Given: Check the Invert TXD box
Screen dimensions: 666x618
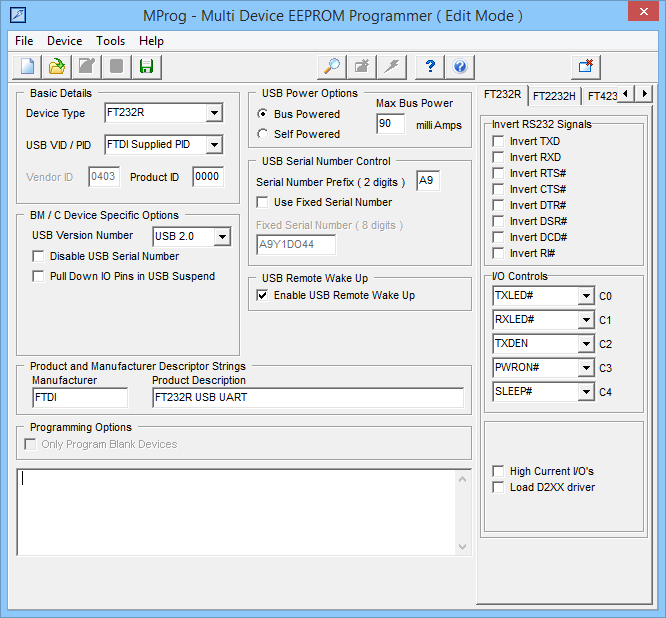Looking at the screenshot, I should coord(498,141).
